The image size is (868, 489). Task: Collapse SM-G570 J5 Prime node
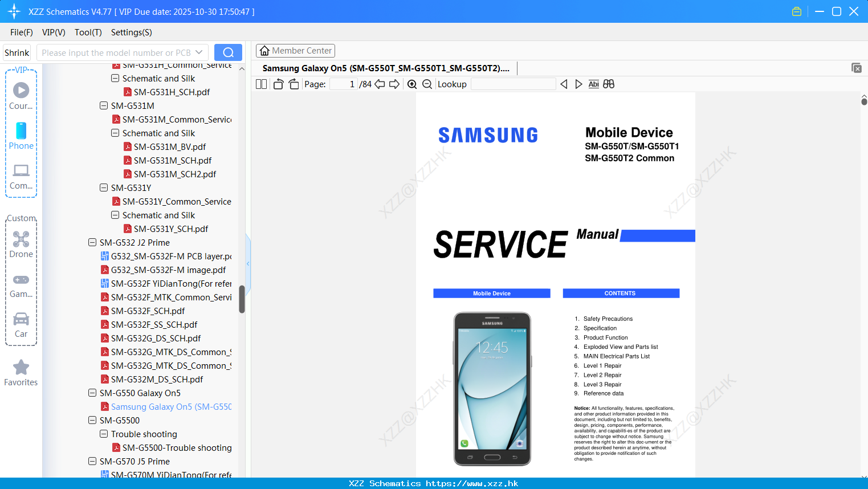tap(92, 461)
